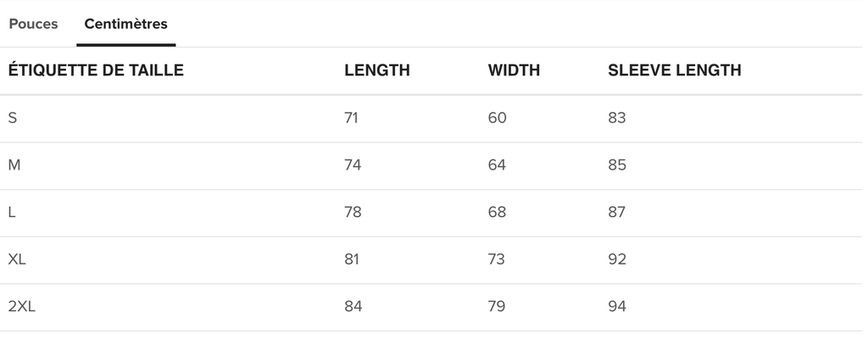Click the ÉTIQUETTE DE TAILLE column header

pos(96,70)
